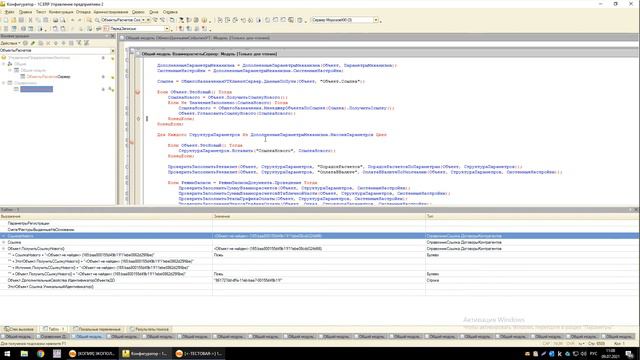Switch to the Справочник Д... window tab
Screen dimensions: 640x360
(53, 337)
